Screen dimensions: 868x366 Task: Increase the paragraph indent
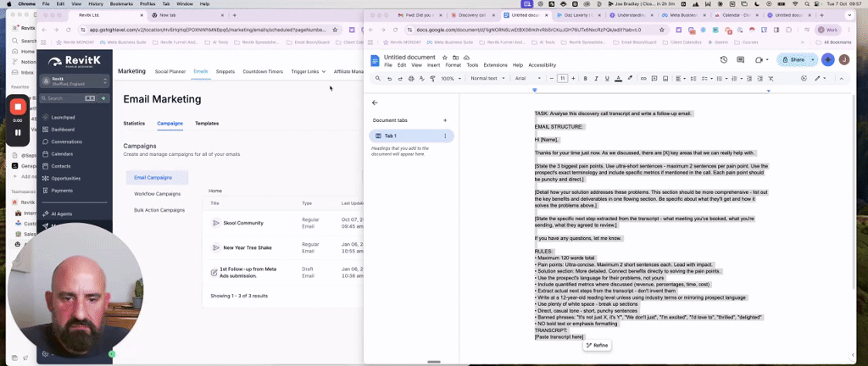tap(760, 79)
